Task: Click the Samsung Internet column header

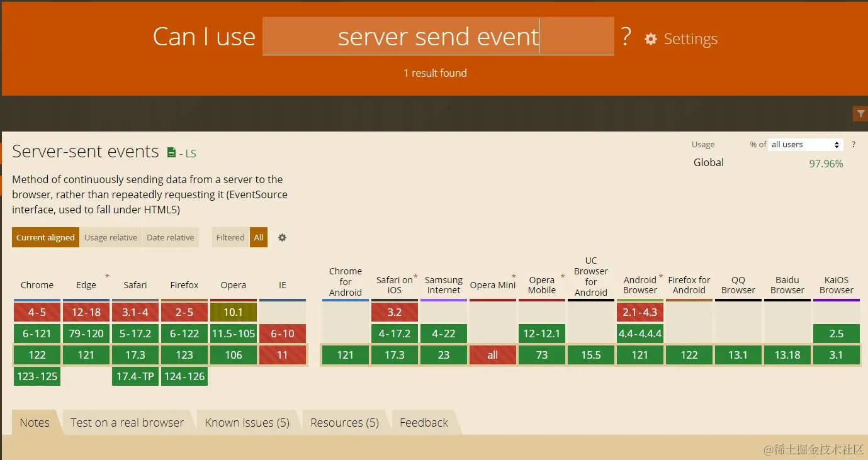Action: [444, 285]
